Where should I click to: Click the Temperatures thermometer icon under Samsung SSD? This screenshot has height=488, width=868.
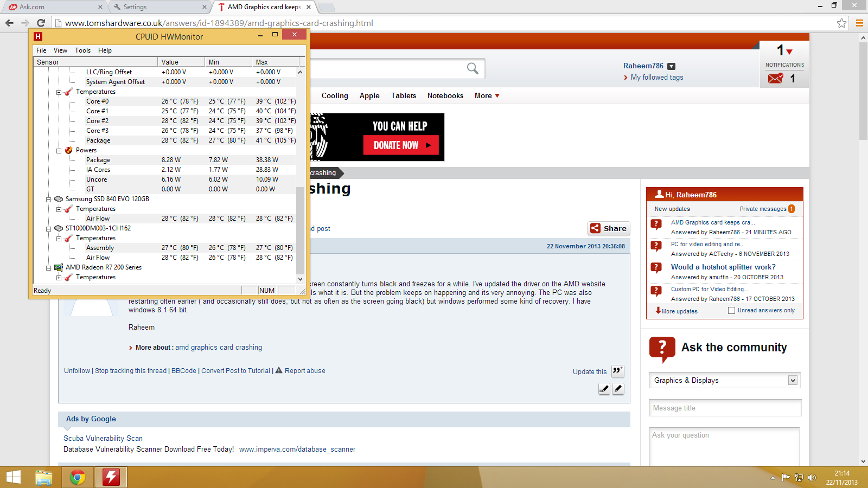pos(68,209)
